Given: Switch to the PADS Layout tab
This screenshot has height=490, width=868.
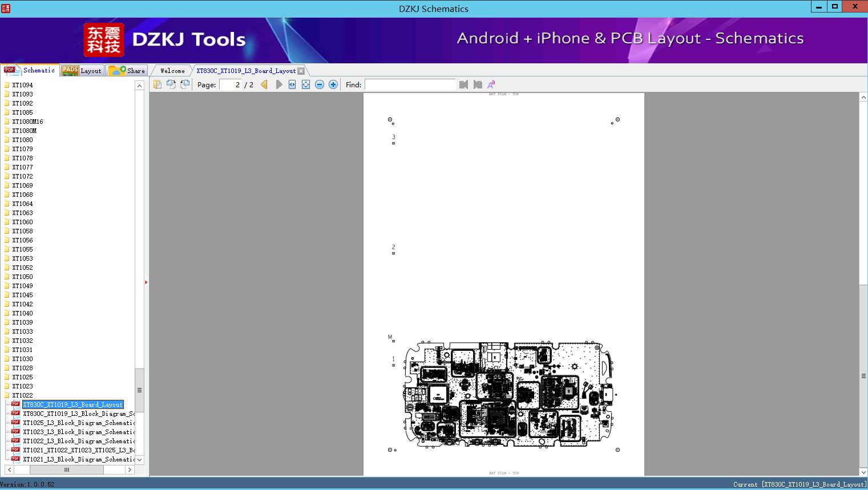Looking at the screenshot, I should (82, 71).
